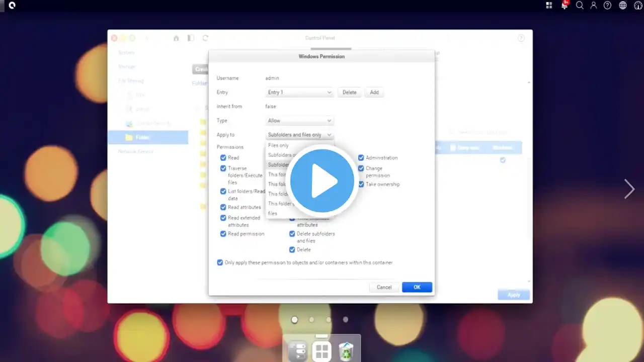Click the 'false' inherit from value
Screen dimensions: 644x362
pos(271,107)
